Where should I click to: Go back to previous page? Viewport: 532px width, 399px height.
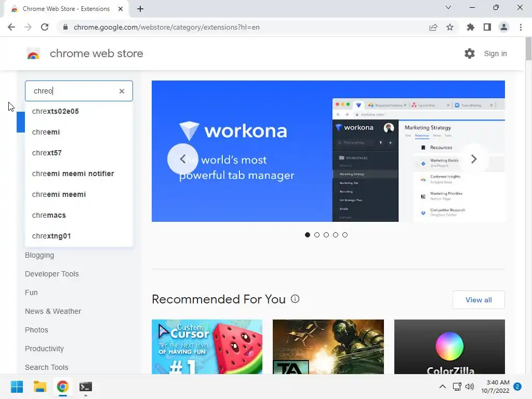point(11,27)
